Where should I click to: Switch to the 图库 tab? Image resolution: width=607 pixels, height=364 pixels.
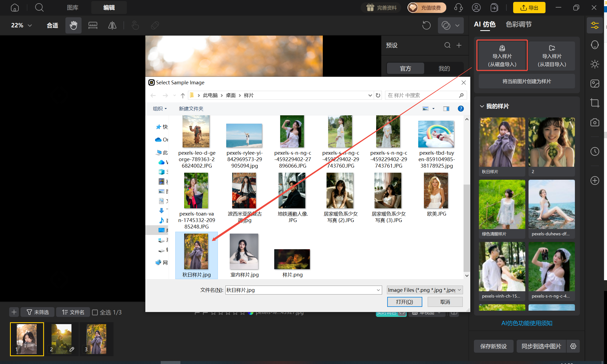pyautogui.click(x=73, y=8)
